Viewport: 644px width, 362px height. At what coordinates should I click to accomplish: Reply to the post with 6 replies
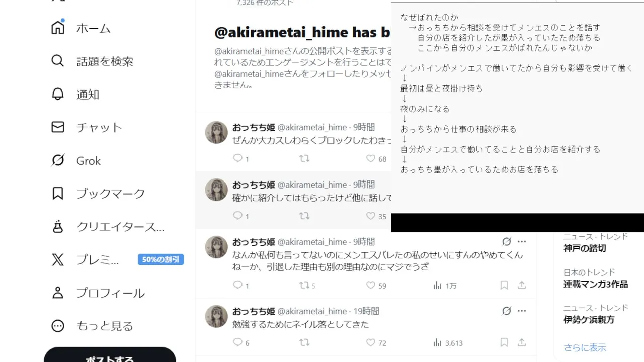point(238,343)
